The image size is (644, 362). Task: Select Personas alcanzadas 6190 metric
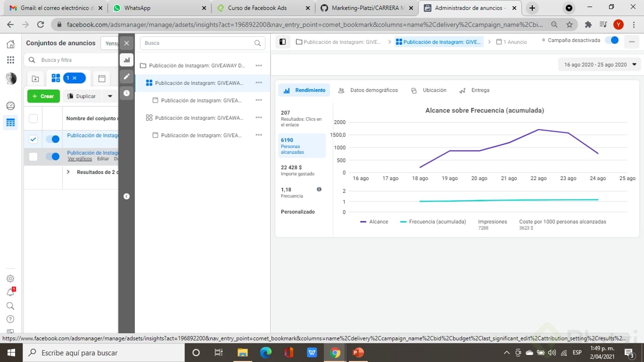click(x=302, y=146)
